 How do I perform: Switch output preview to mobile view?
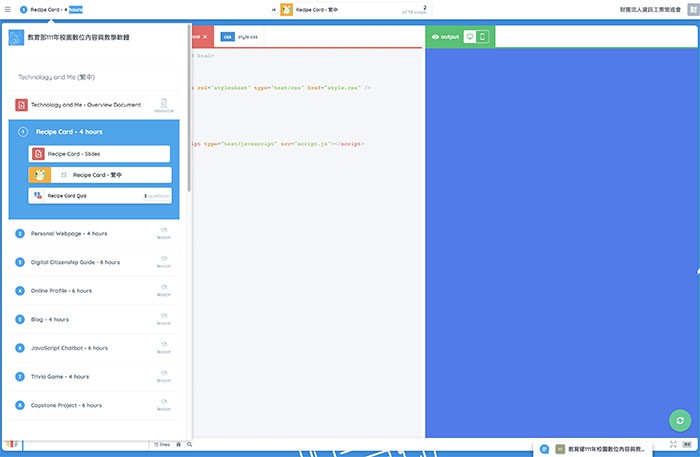click(482, 37)
